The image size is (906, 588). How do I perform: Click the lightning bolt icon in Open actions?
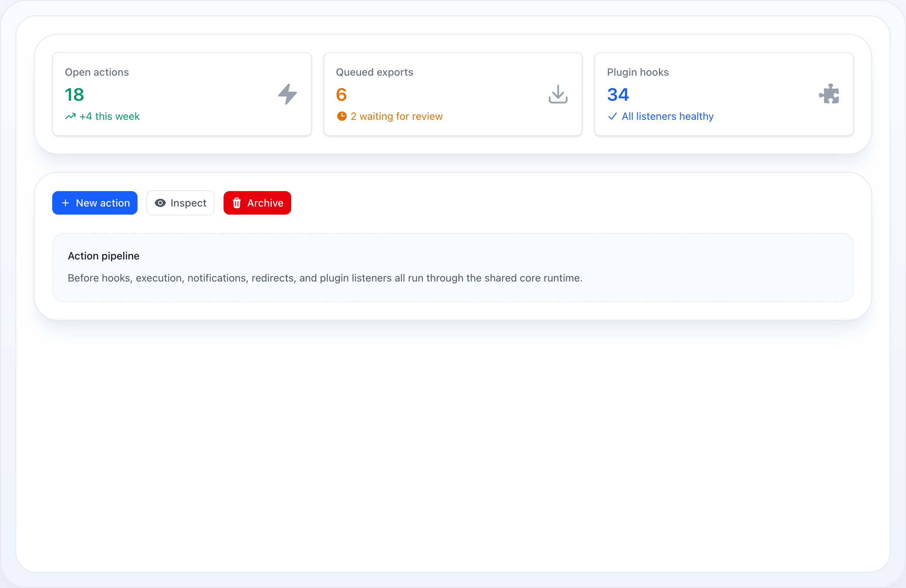(288, 94)
